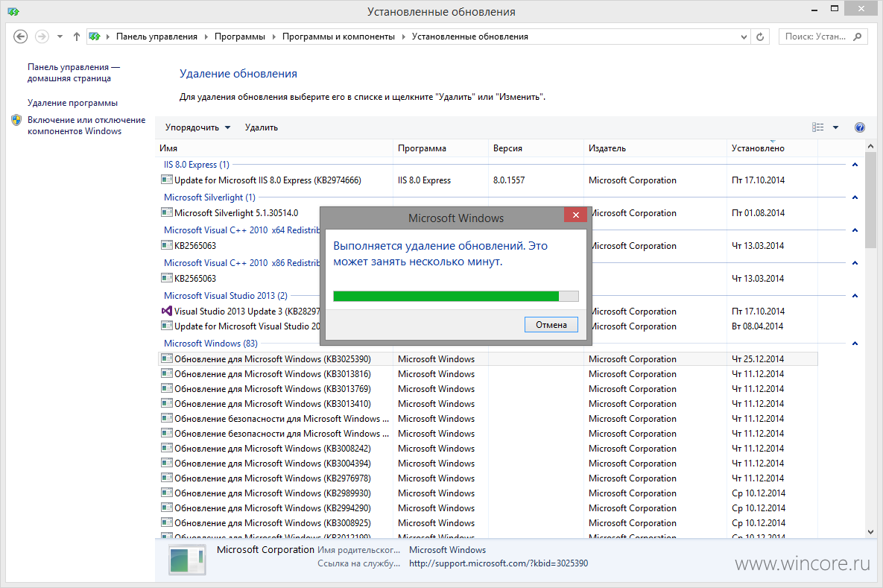The width and height of the screenshot is (883, 588).
Task: Click the Back navigation arrow
Action: [20, 37]
